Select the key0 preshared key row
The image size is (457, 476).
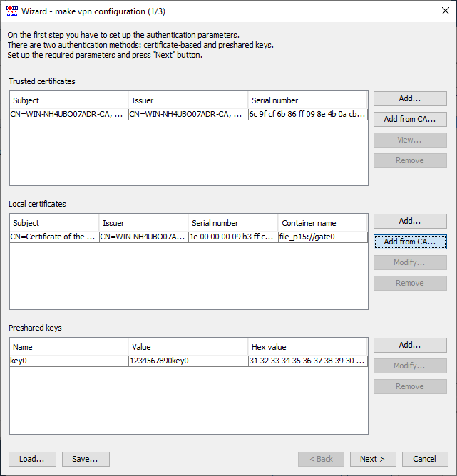188,361
